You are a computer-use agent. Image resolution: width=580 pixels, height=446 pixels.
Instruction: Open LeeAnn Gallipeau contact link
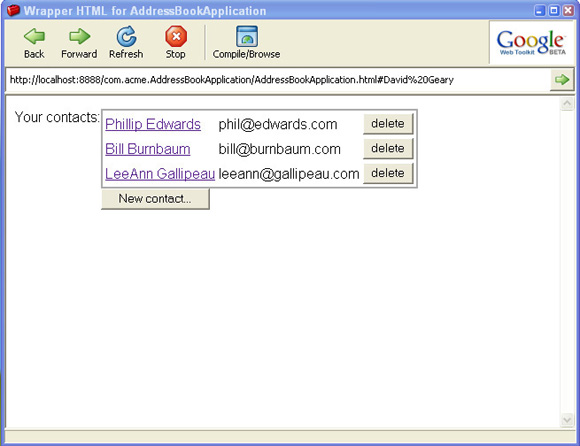(x=160, y=174)
